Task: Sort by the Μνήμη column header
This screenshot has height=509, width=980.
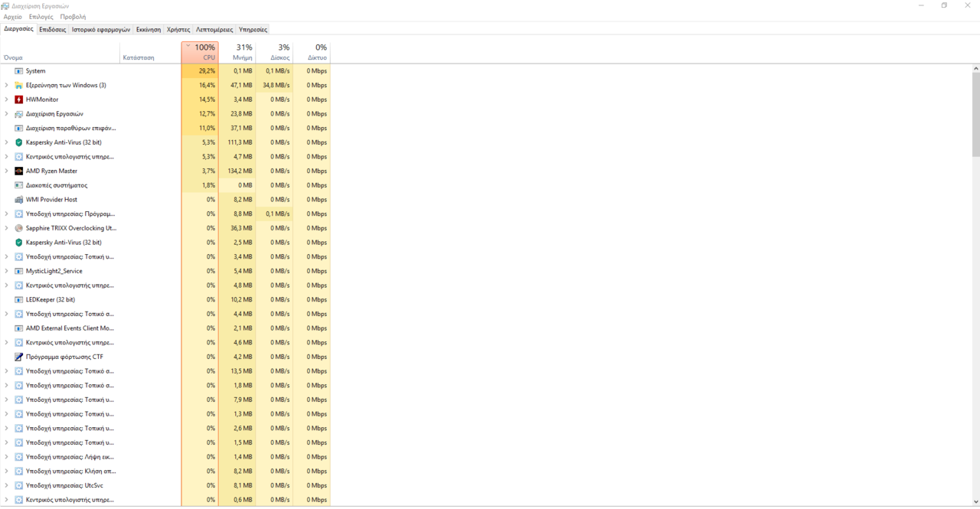Action: 237,52
